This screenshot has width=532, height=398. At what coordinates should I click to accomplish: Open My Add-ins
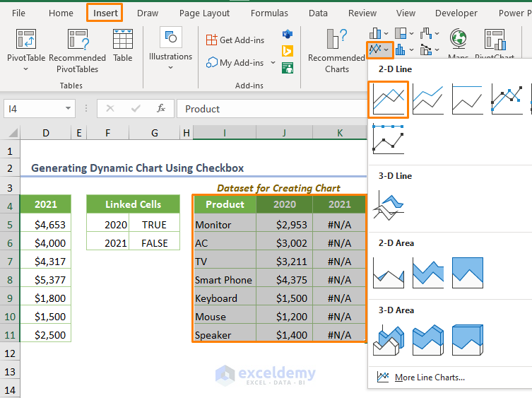tap(235, 63)
